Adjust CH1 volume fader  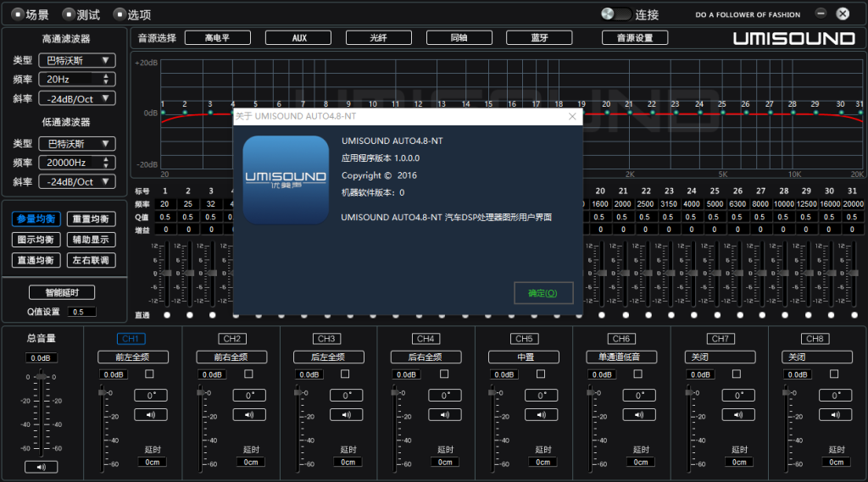pos(102,392)
